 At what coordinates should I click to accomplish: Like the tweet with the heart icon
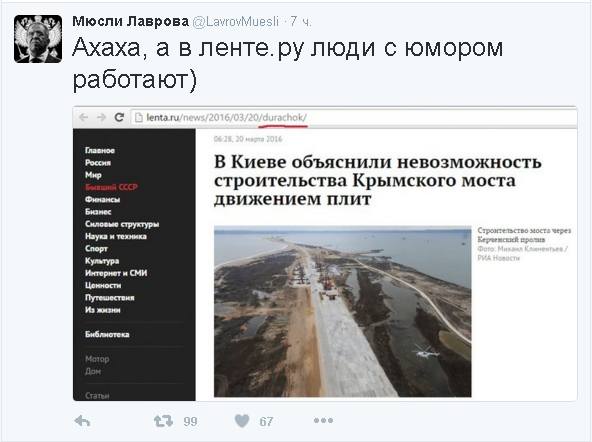(x=242, y=421)
